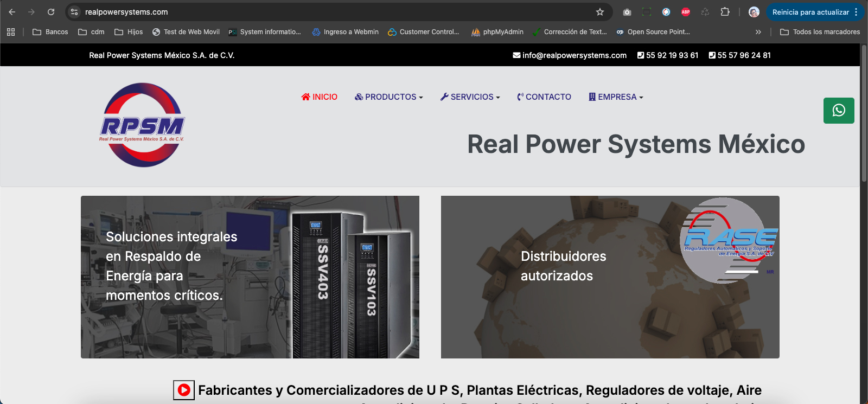Click the top bar company name text

[x=162, y=55]
